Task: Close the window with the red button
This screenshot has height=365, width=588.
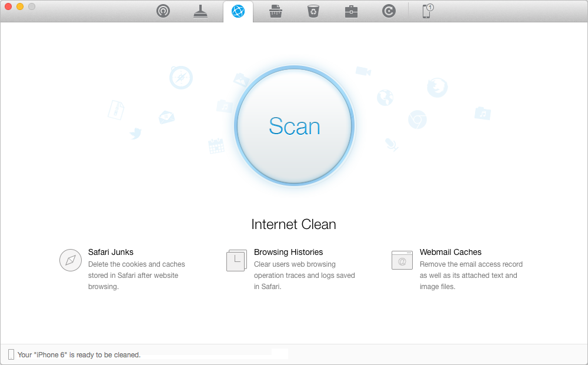Action: coord(8,6)
